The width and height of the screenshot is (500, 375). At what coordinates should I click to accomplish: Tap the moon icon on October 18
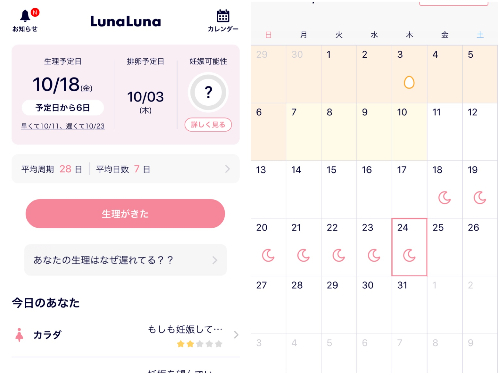[x=444, y=198]
